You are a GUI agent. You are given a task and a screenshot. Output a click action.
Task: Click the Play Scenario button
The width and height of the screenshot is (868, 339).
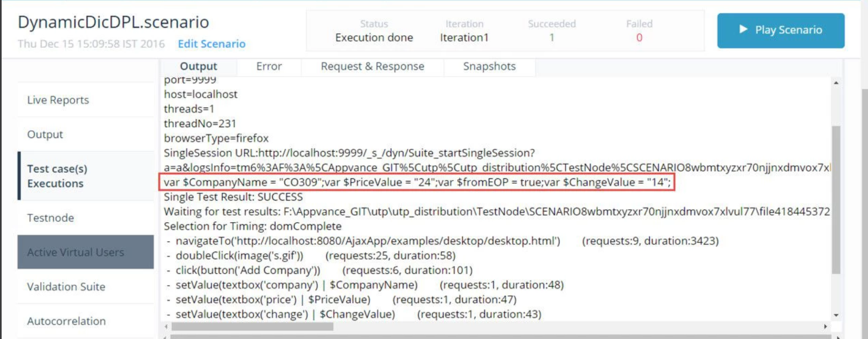781,30
